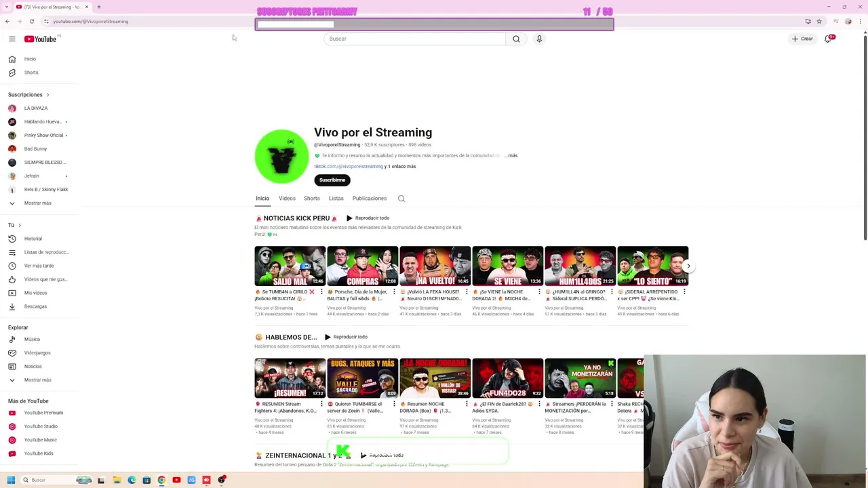Switch to the Videos channel tab
This screenshot has height=488, width=868.
click(287, 199)
